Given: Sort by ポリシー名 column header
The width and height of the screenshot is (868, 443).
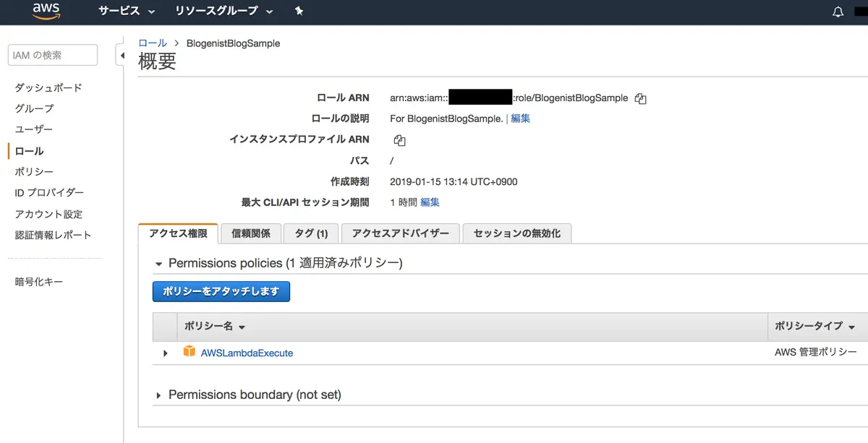Looking at the screenshot, I should pyautogui.click(x=215, y=327).
